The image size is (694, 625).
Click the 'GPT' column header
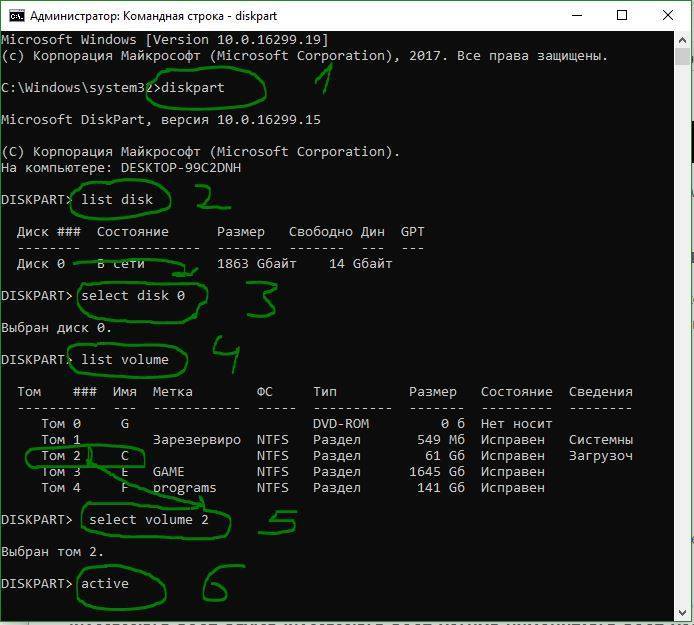click(413, 232)
